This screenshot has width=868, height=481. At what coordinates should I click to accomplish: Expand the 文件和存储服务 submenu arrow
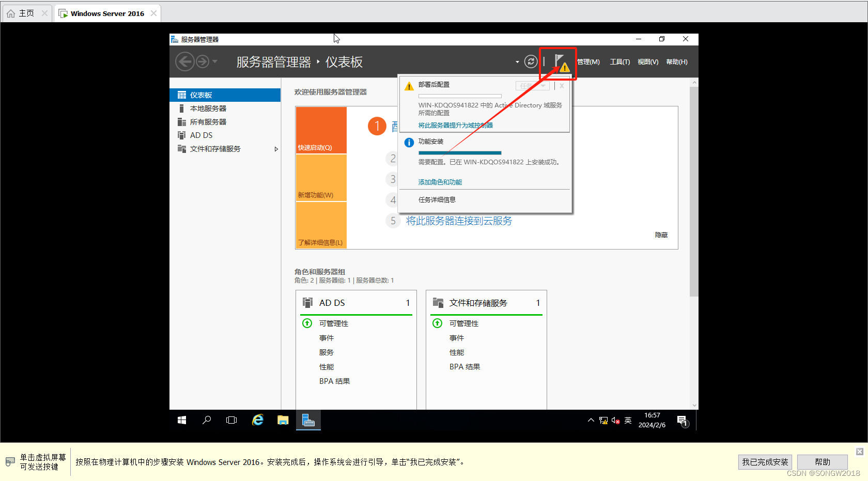(x=276, y=149)
